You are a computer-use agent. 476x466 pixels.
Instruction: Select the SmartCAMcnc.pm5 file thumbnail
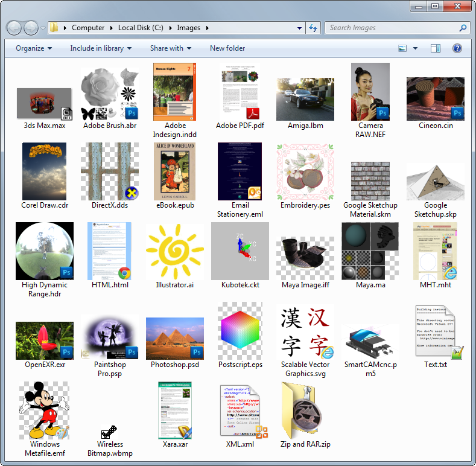(x=370, y=342)
